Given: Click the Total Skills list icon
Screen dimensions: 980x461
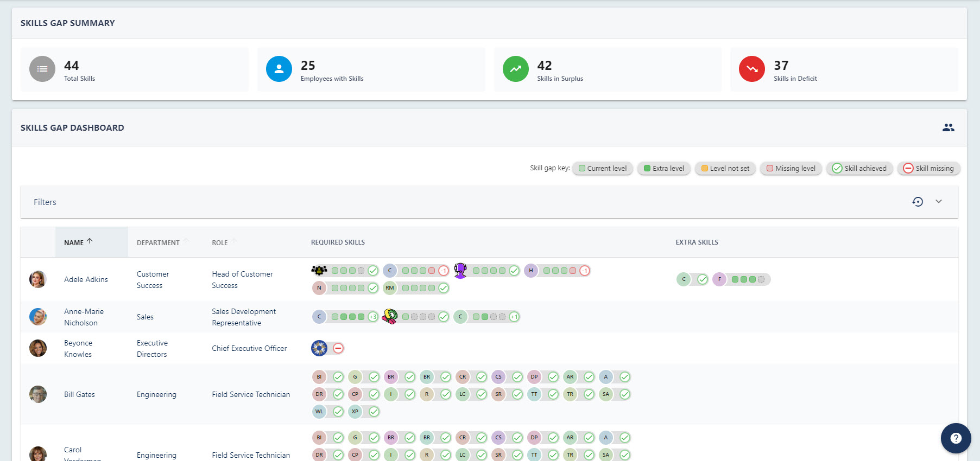Looking at the screenshot, I should click(x=42, y=69).
